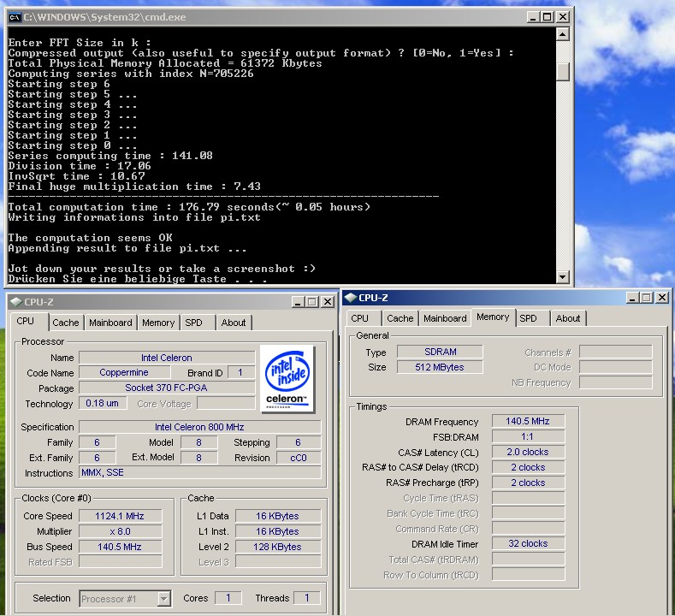Close the right CPU-Z window
This screenshot has height=616, width=675.
click(662, 298)
